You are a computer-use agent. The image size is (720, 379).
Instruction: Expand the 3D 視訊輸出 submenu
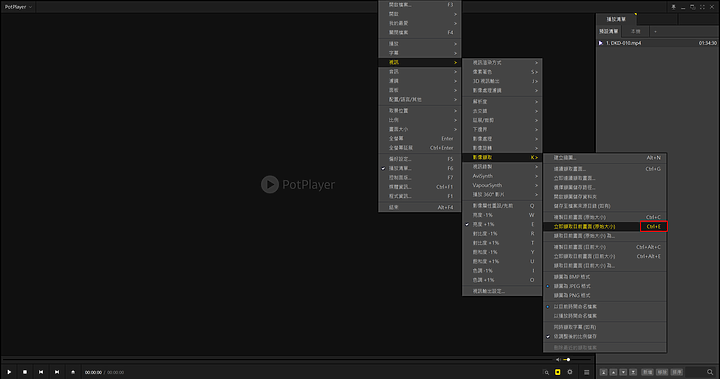pyautogui.click(x=502, y=81)
